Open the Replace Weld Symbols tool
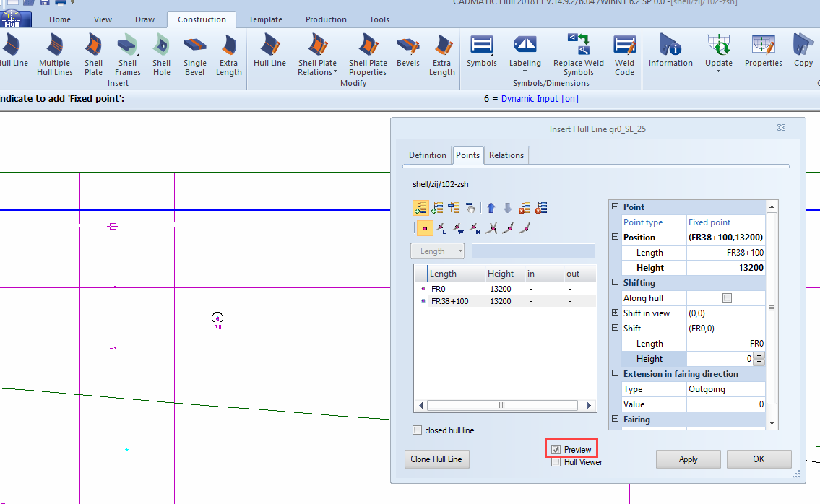Screen dimensions: 820x504 pyautogui.click(x=577, y=53)
